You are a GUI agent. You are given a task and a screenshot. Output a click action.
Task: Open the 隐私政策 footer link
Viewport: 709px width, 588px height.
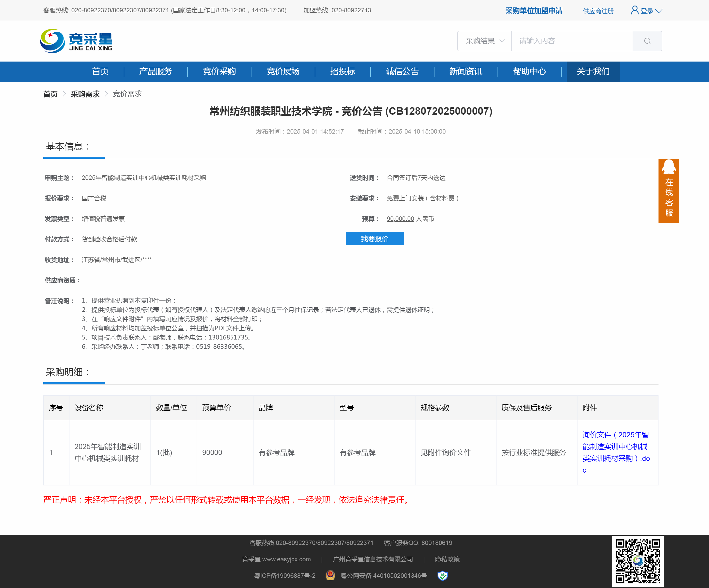point(447,559)
